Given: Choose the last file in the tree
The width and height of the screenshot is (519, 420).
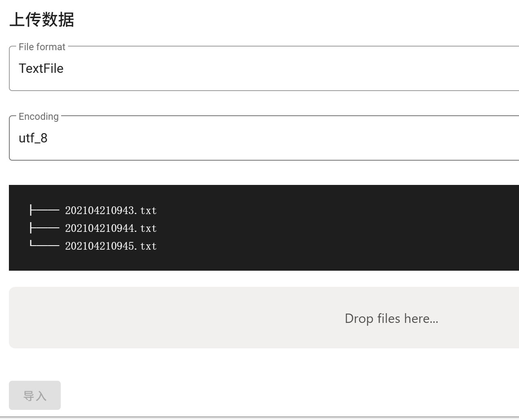Looking at the screenshot, I should pos(111,246).
